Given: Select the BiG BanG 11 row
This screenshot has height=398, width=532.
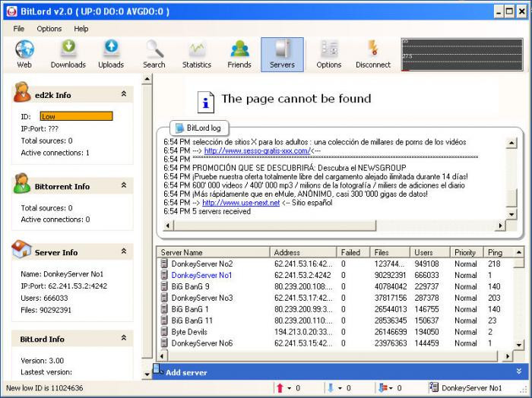Looking at the screenshot, I should (x=335, y=321).
